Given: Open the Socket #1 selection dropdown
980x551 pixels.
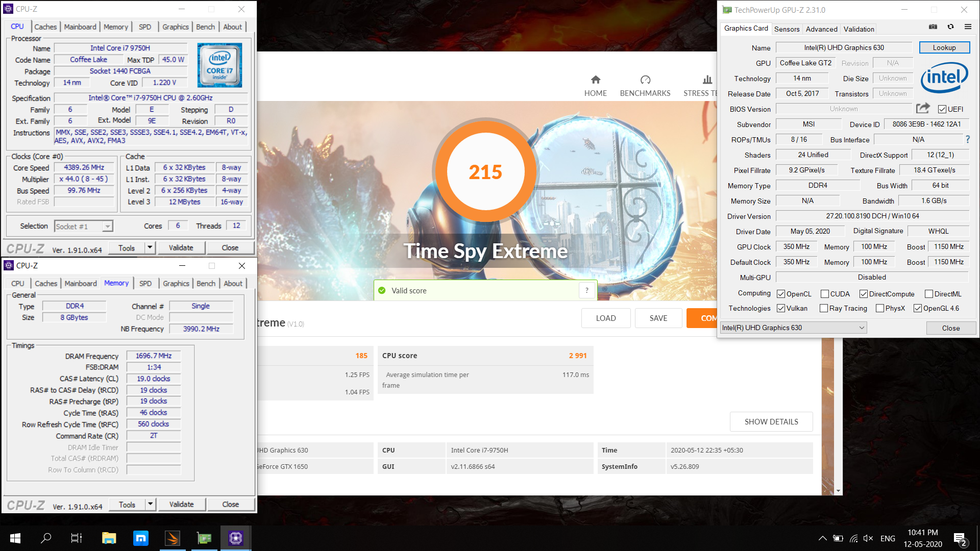Looking at the screenshot, I should click(84, 226).
